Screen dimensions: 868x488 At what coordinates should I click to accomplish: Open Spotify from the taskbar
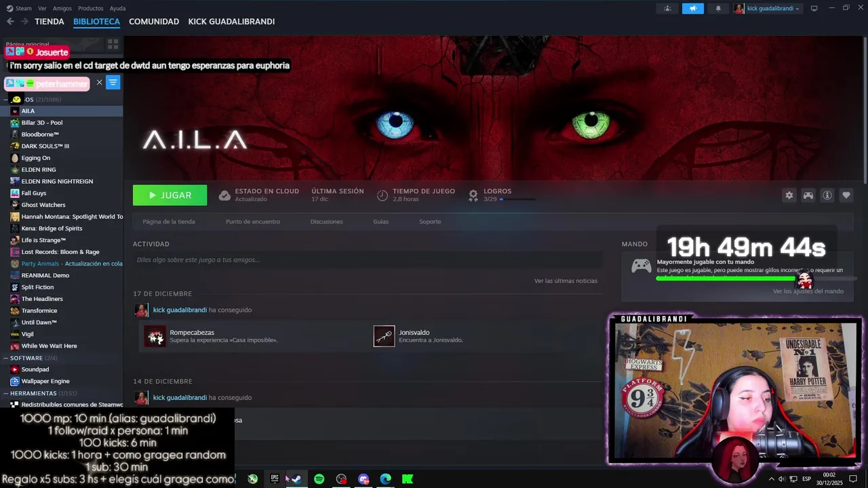[x=319, y=479]
